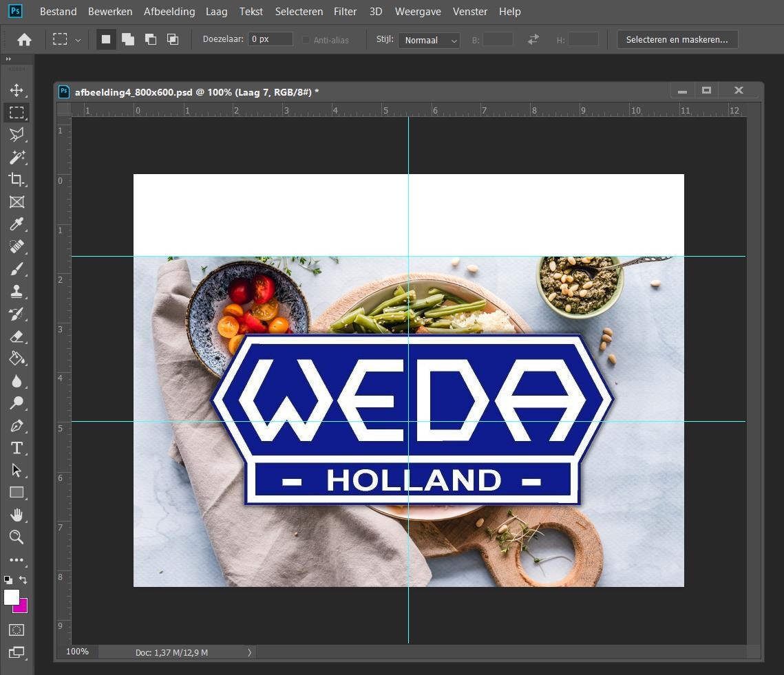The image size is (784, 675).
Task: Toggle the Anti-alias checkbox
Action: click(306, 40)
